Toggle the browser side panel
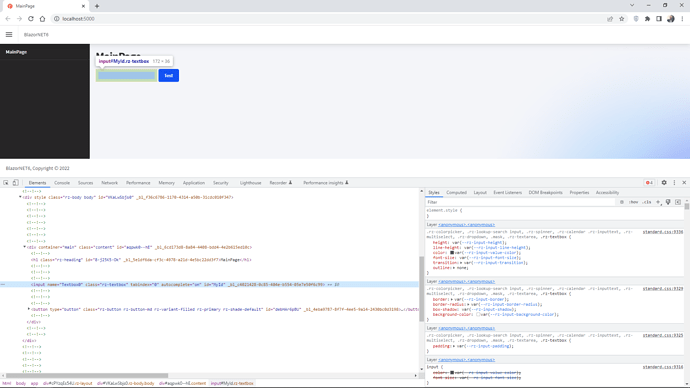The height and width of the screenshot is (388, 690). [659, 19]
